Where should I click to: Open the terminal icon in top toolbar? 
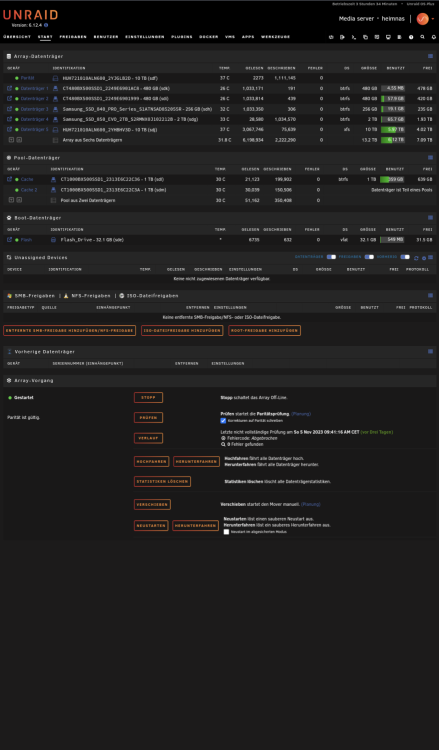(x=354, y=37)
